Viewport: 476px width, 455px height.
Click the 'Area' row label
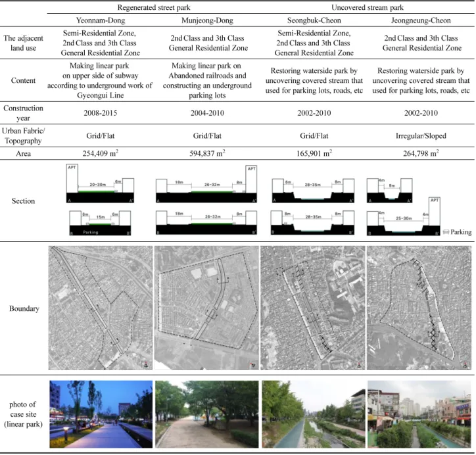click(24, 154)
